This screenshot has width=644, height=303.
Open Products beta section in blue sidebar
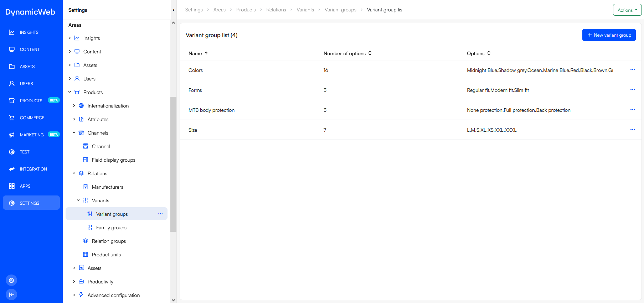31,101
